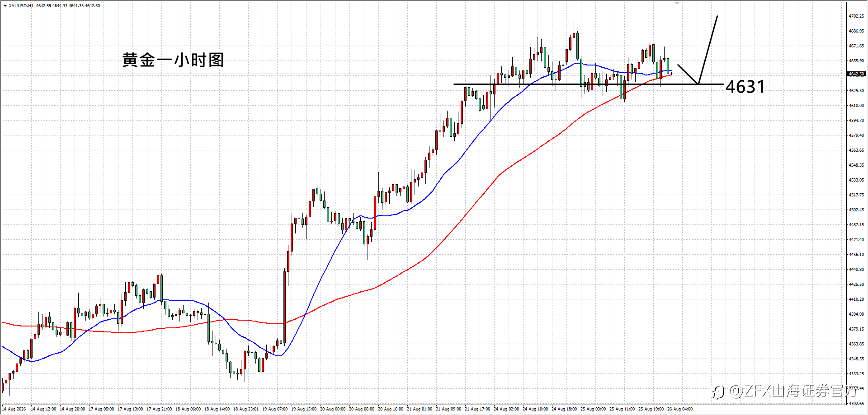Click price axis label 4440.80
Viewport: 868px width, 415px height.
click(856, 270)
